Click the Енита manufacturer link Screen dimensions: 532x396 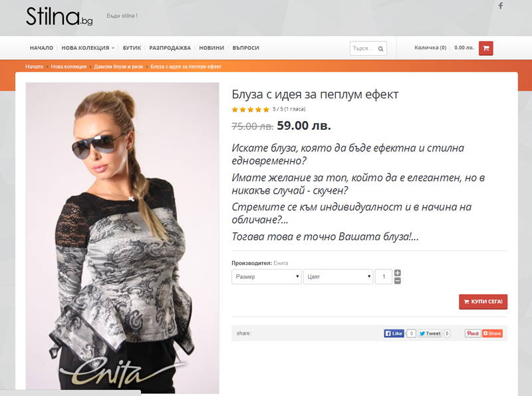pyautogui.click(x=281, y=263)
